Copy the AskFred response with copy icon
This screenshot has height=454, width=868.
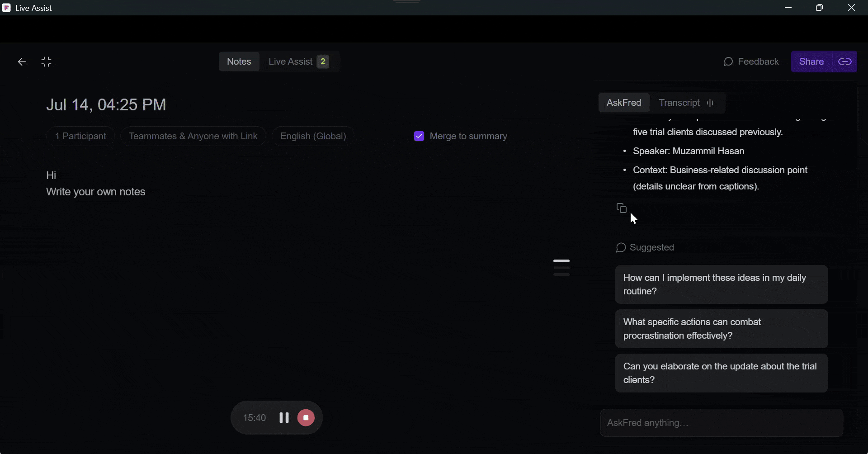(622, 208)
